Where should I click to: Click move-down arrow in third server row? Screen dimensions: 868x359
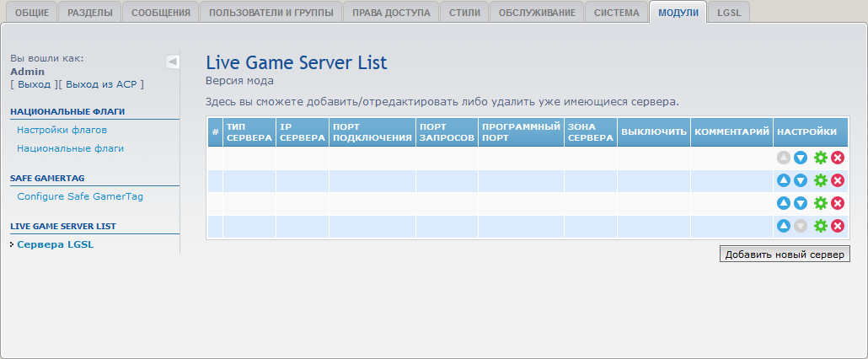click(x=801, y=203)
